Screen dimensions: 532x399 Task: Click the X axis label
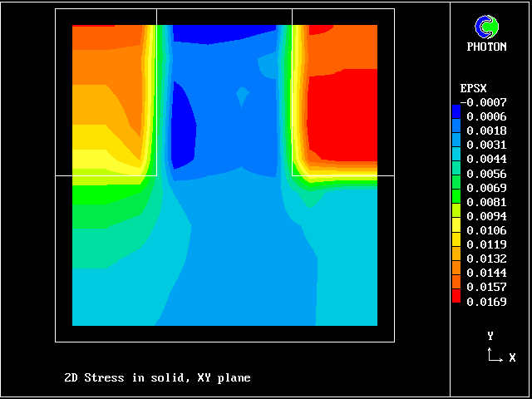pos(512,357)
